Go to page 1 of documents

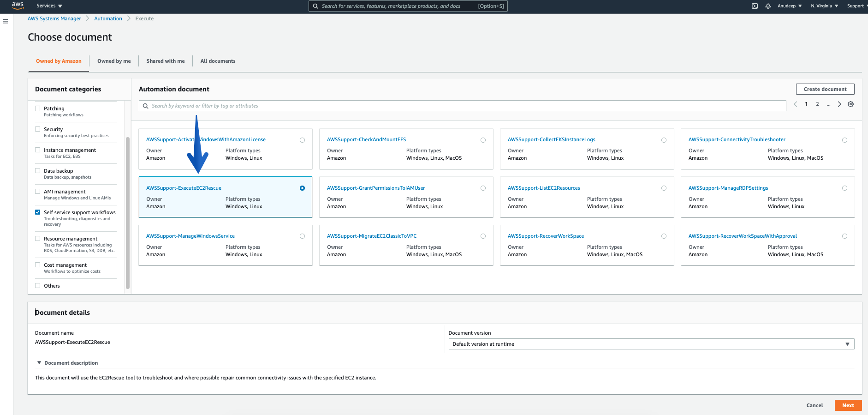(x=806, y=104)
